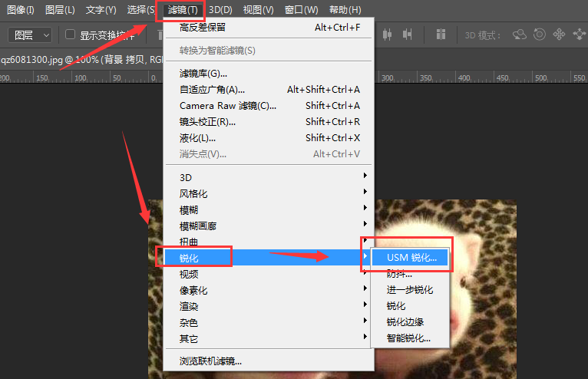Choose 自适应广角(A)... filter
The width and height of the screenshot is (588, 379).
[x=269, y=90]
